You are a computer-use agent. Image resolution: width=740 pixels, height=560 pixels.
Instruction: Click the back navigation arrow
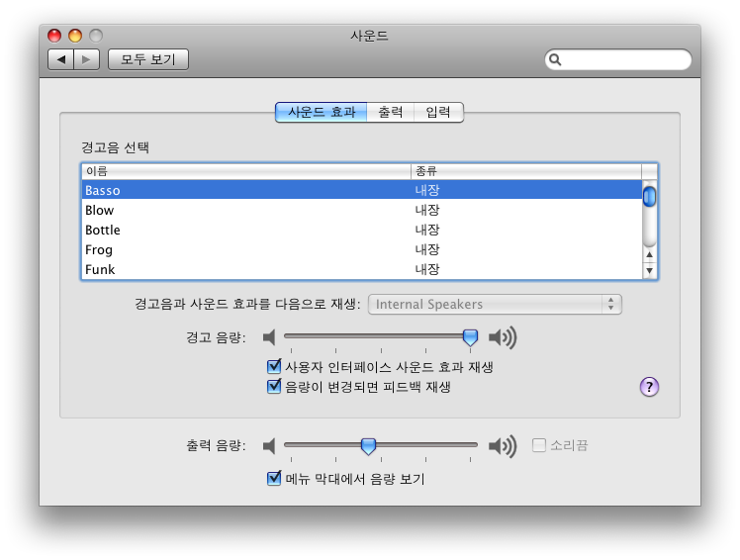click(61, 59)
